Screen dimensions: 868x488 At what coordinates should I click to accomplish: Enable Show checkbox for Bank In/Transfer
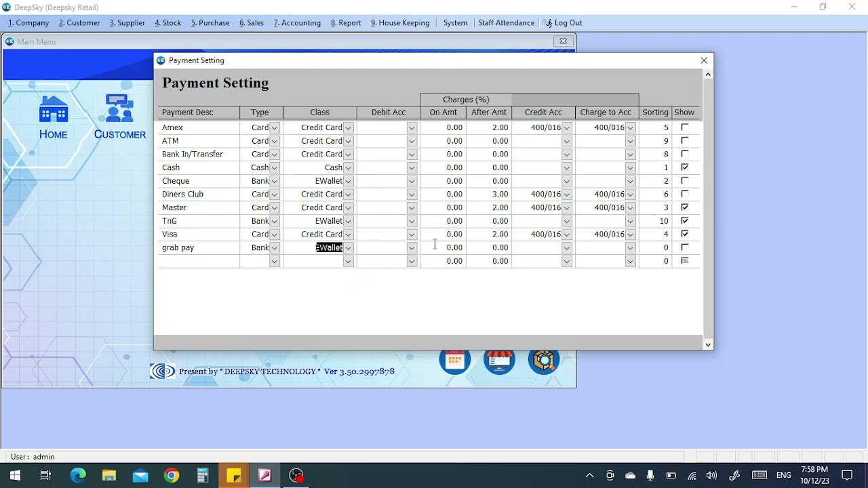pos(685,154)
